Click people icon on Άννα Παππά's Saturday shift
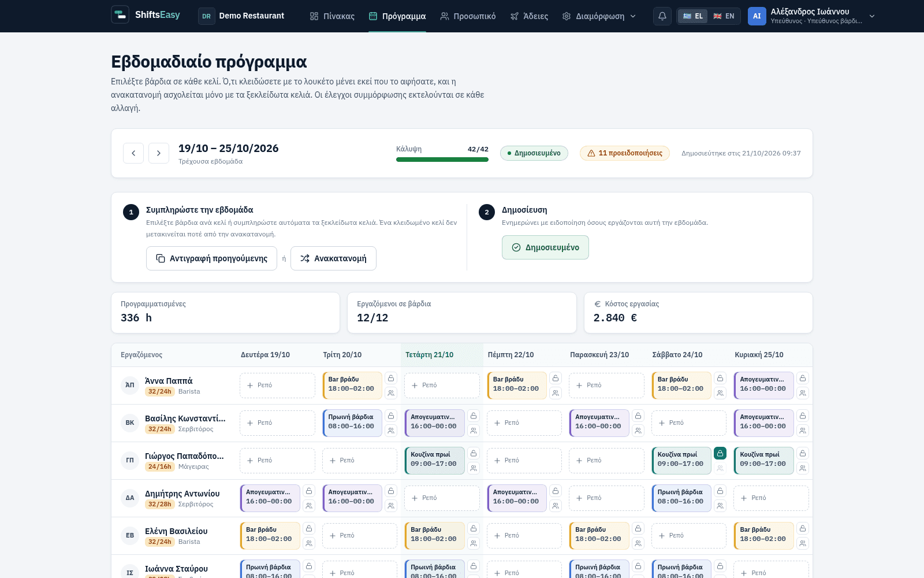This screenshot has width=924, height=578. (x=720, y=393)
